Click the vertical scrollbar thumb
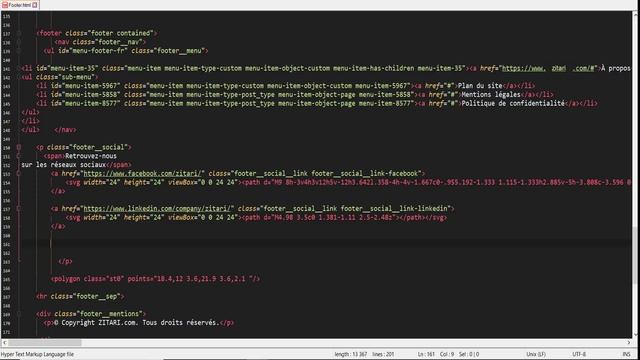This screenshot has height=360, width=640. (x=636, y=257)
